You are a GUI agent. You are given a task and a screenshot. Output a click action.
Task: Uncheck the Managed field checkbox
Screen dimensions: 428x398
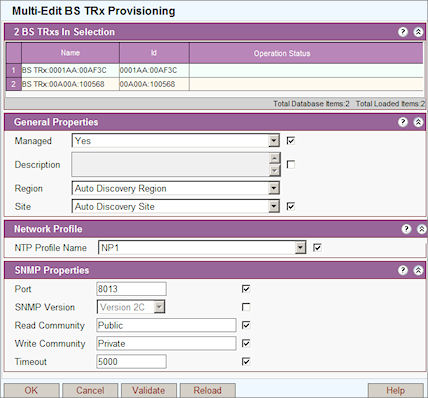[x=291, y=141]
